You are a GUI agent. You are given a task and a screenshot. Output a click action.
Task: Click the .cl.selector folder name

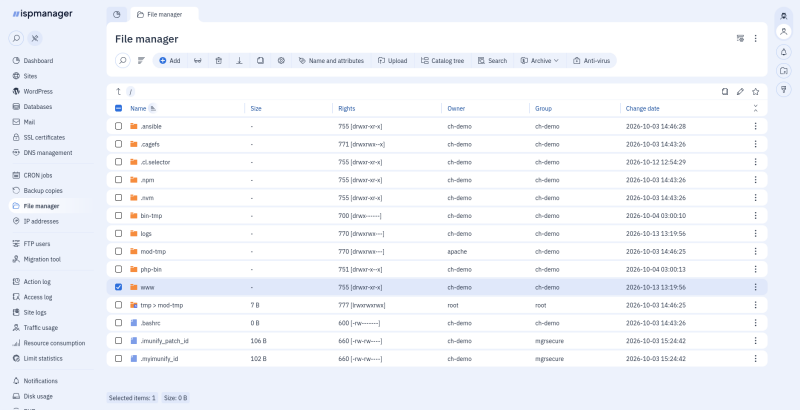point(155,162)
